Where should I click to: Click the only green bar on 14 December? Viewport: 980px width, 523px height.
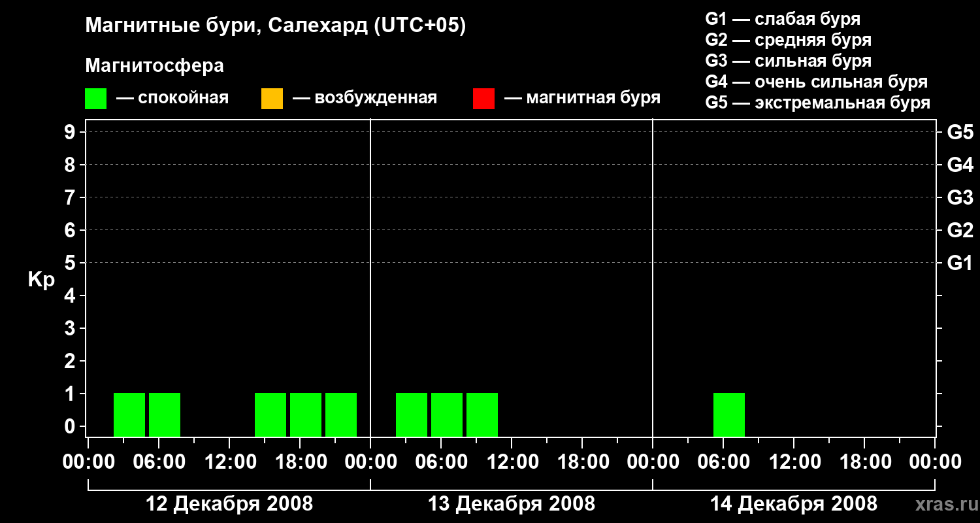click(x=729, y=414)
